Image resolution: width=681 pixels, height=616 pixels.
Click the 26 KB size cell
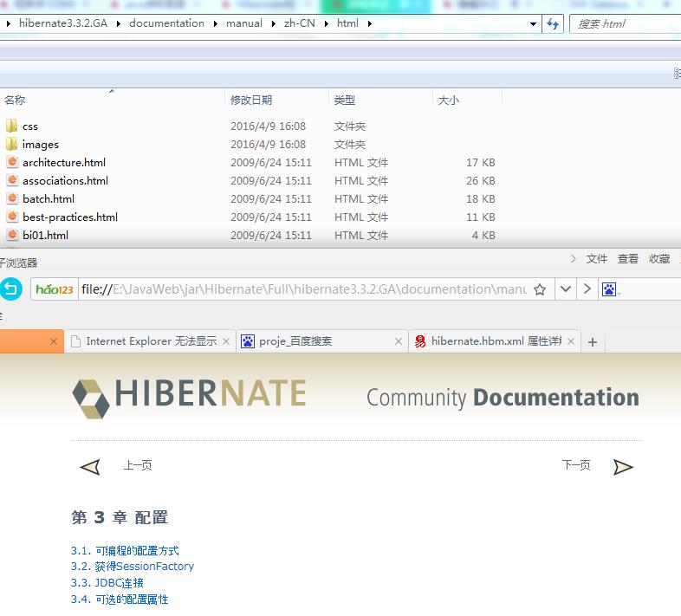[x=481, y=181]
